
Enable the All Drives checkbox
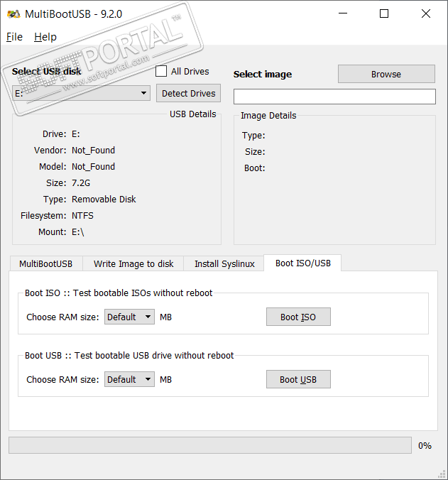pyautogui.click(x=161, y=71)
